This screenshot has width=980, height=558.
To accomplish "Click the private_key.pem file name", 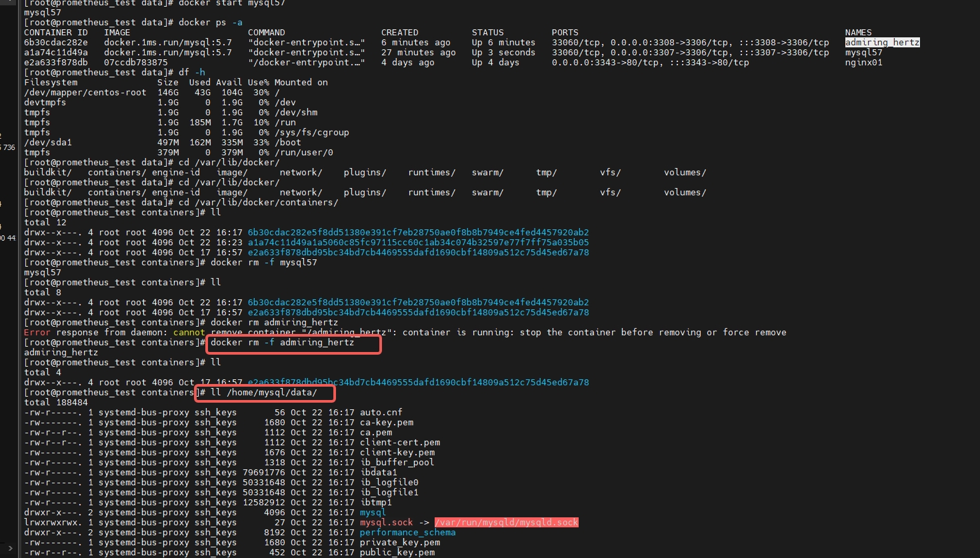I will [x=399, y=543].
